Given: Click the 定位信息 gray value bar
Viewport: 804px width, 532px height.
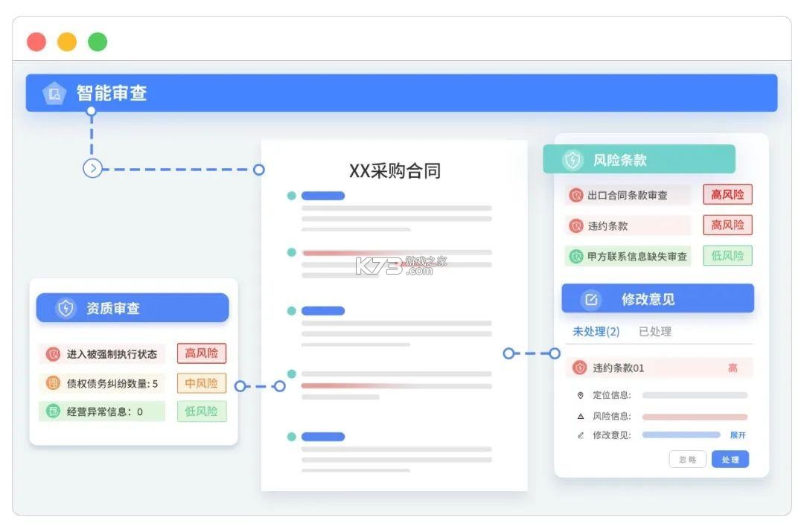Looking at the screenshot, I should [x=695, y=395].
